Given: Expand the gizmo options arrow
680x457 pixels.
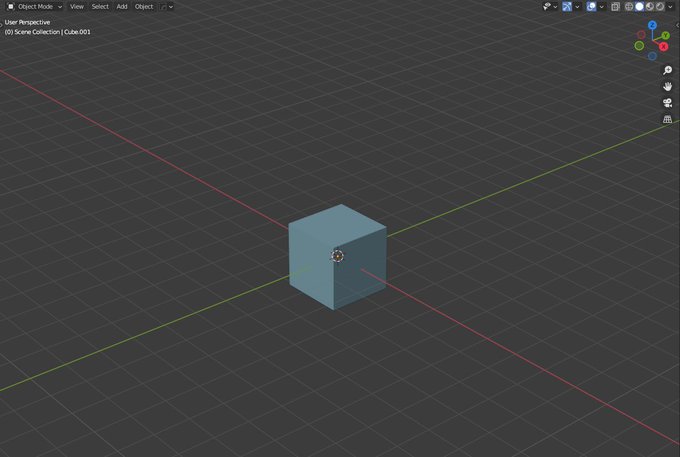Looking at the screenshot, I should [x=577, y=7].
